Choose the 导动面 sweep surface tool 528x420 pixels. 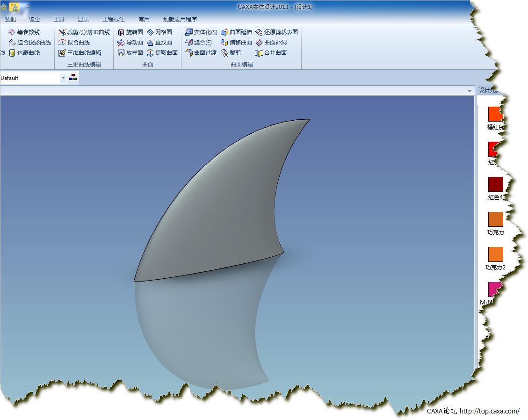[130, 43]
